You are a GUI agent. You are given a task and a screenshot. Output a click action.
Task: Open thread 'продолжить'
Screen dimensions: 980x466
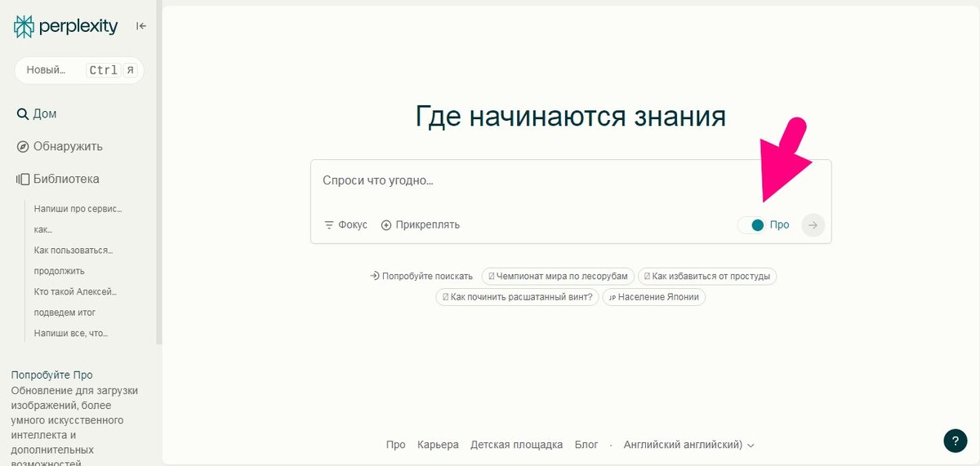[x=60, y=271]
